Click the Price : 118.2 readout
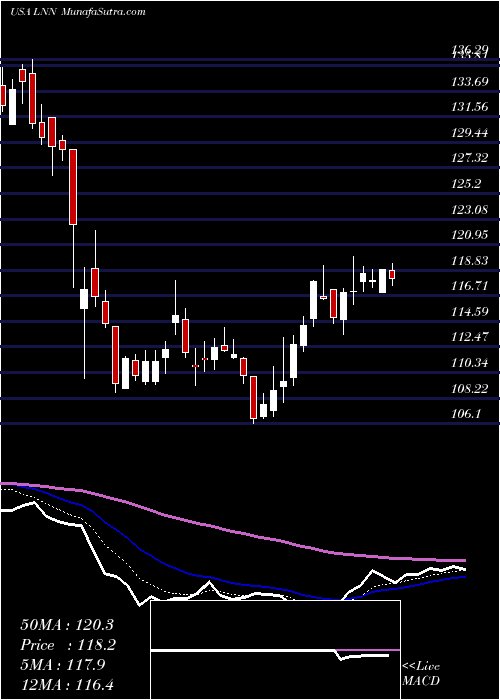The image size is (500, 700). (x=68, y=645)
